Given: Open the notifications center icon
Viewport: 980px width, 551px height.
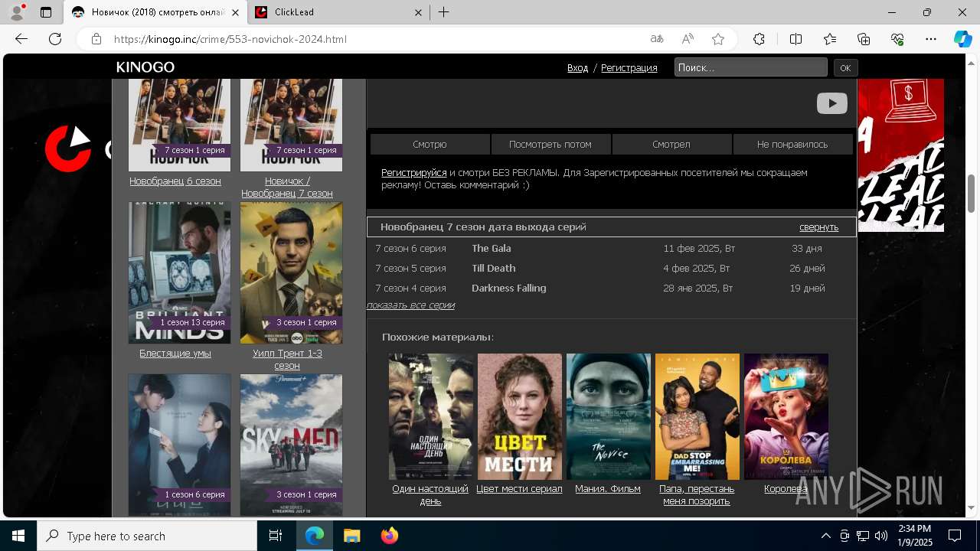Looking at the screenshot, I should click(x=955, y=536).
